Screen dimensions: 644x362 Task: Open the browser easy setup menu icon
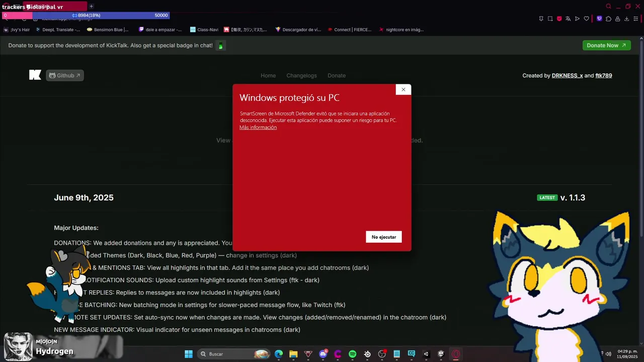tap(636, 19)
